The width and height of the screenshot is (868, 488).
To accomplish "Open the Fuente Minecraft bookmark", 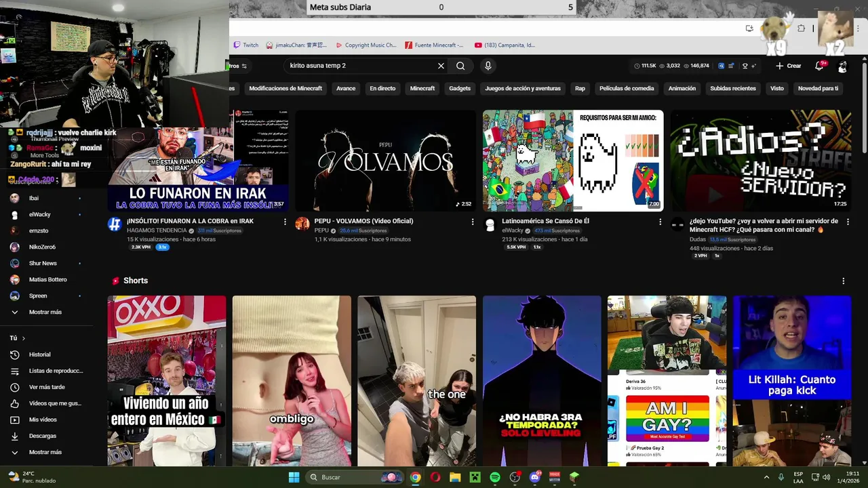I will point(434,45).
